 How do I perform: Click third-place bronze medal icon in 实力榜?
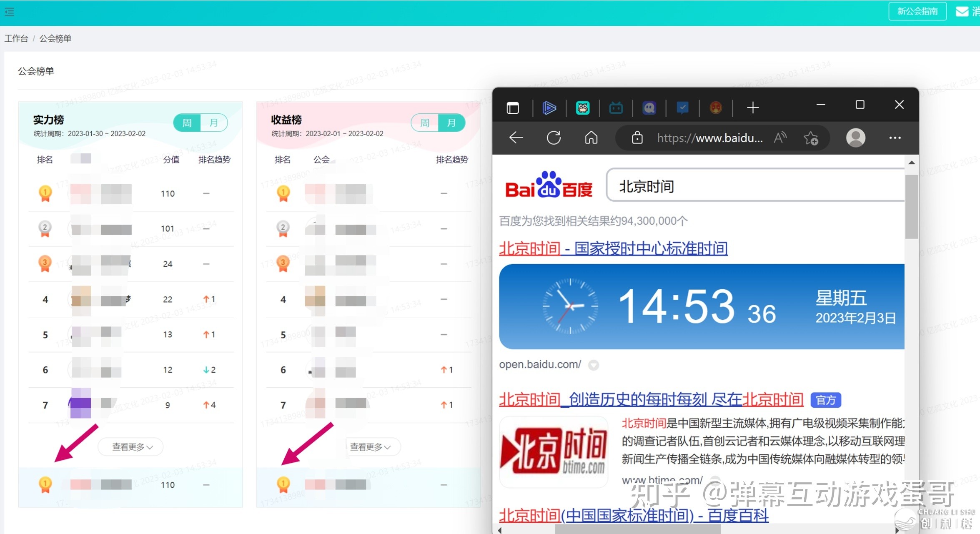pos(45,263)
